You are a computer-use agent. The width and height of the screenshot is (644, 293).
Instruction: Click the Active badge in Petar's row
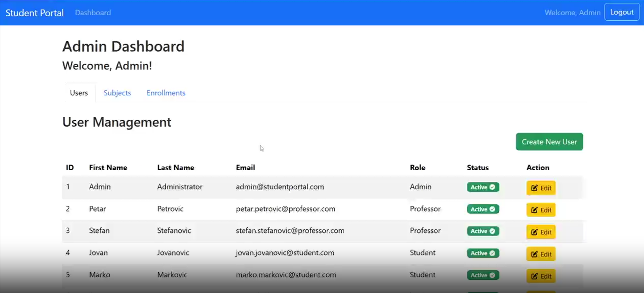point(483,209)
